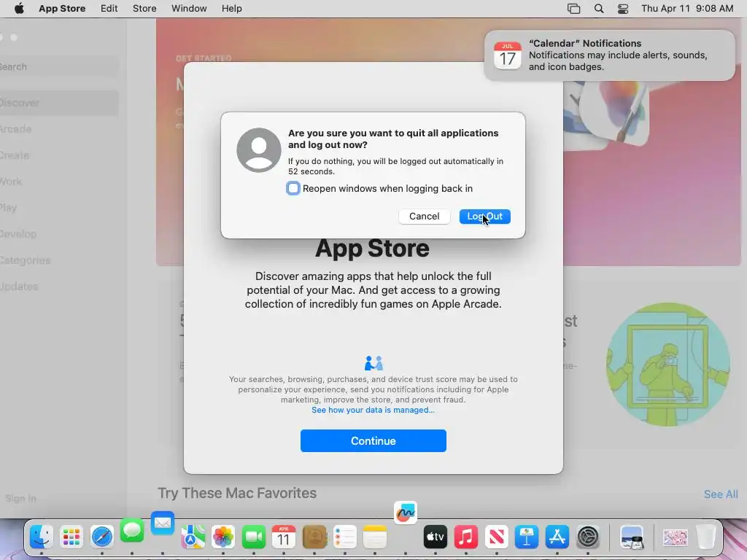
Task: Select Work in App Store sidebar
Action: pyautogui.click(x=58, y=182)
